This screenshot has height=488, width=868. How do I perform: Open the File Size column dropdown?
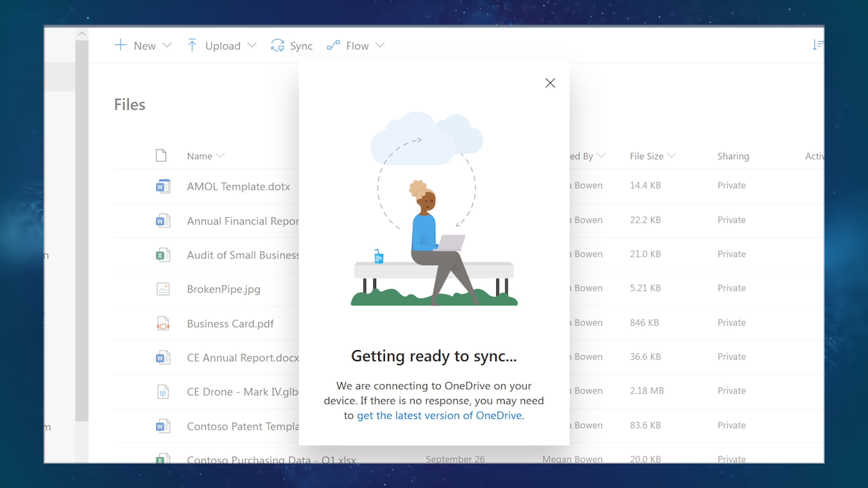tap(672, 155)
